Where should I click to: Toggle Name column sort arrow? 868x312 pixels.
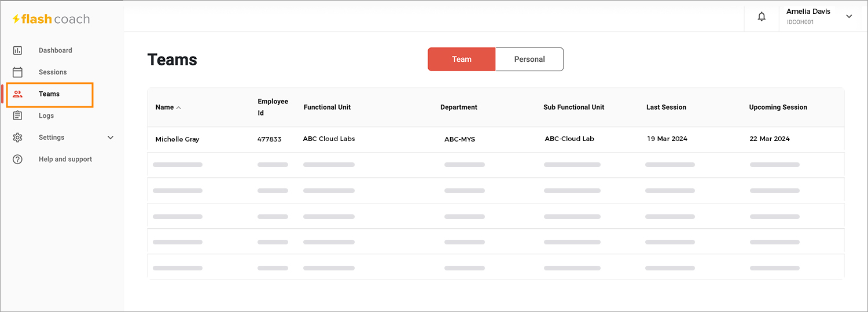pos(178,107)
